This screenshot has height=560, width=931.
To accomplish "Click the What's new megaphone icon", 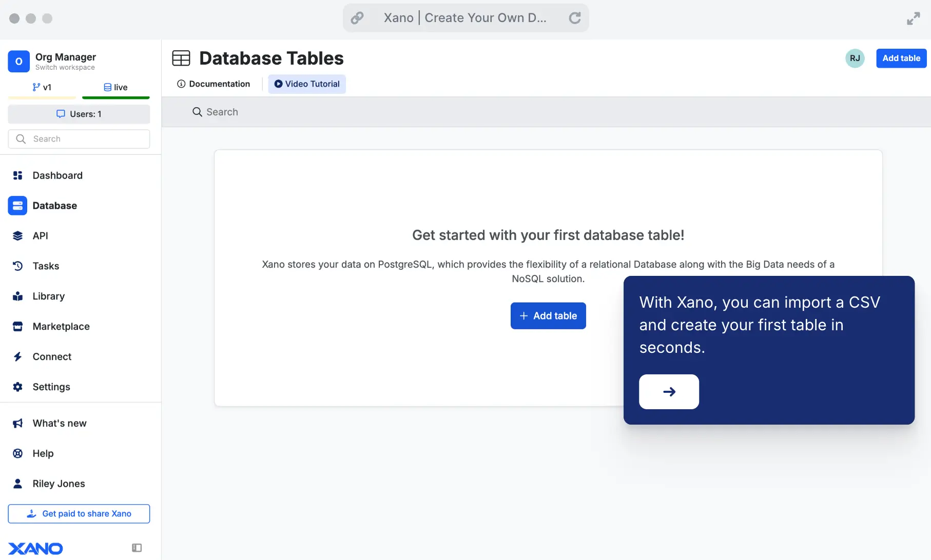I will tap(18, 424).
